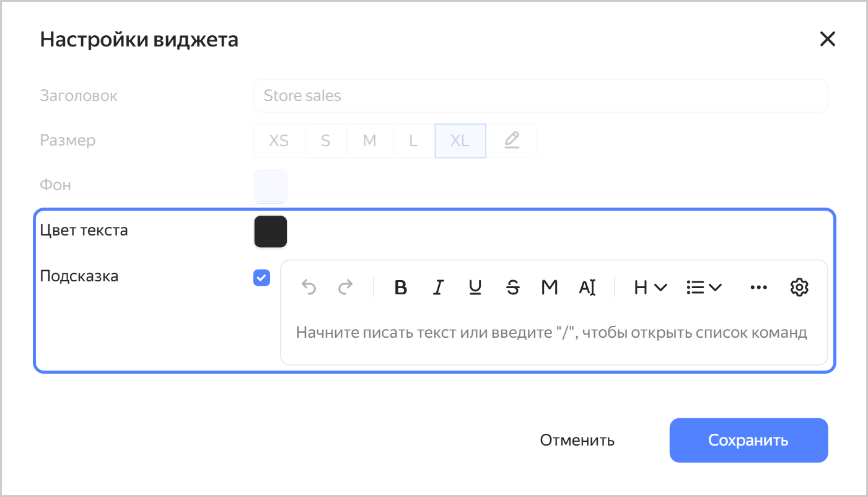868x497 pixels.
Task: Click the redo icon in the editor toolbar
Action: (346, 287)
